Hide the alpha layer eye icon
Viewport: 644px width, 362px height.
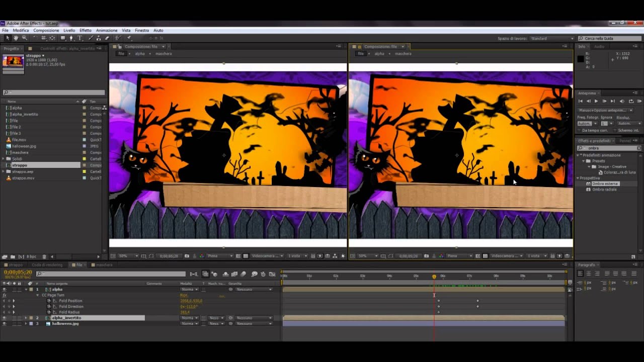4,289
